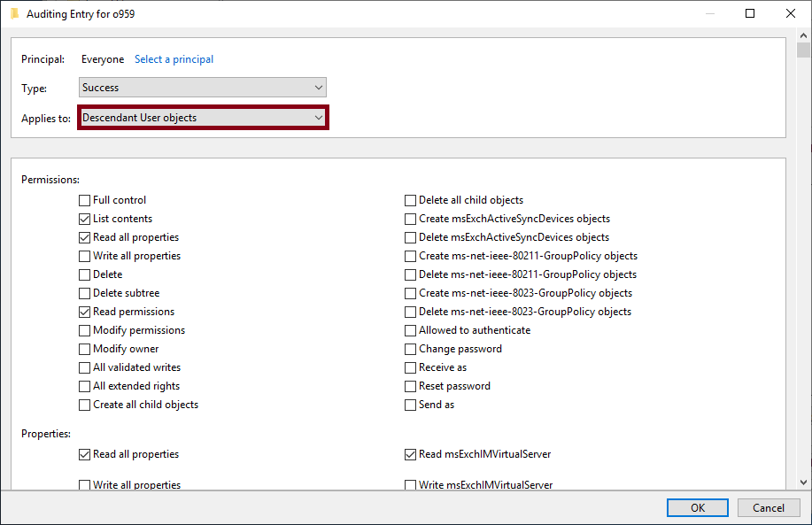Enable the Delete subtree checkbox
Screen dimensions: 812x525
click(84, 294)
